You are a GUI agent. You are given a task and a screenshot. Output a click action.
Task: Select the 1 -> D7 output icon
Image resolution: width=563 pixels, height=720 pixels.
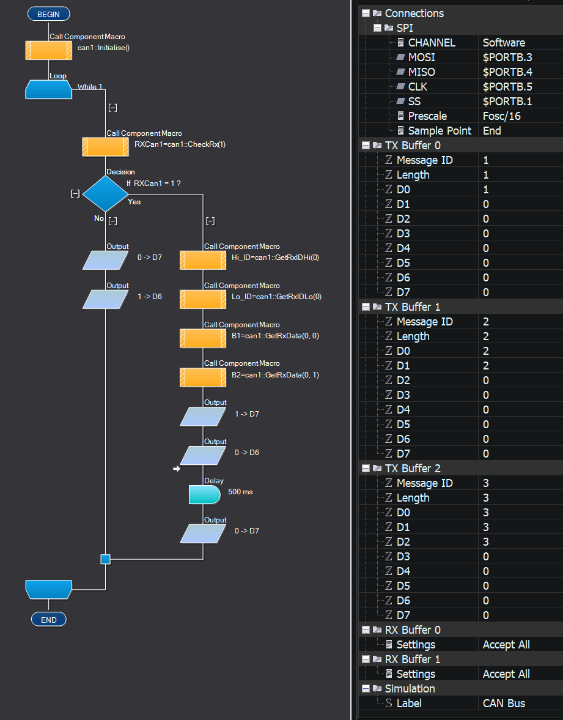203,416
